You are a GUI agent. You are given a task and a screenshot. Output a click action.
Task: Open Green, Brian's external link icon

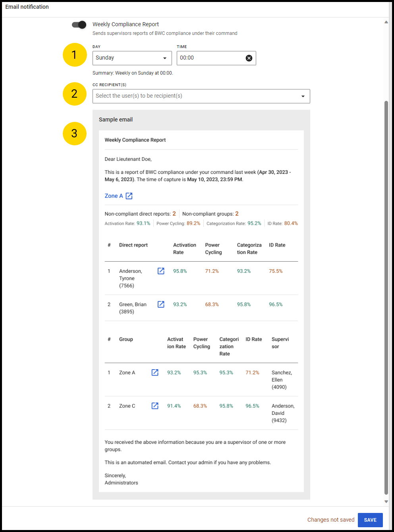161,304
